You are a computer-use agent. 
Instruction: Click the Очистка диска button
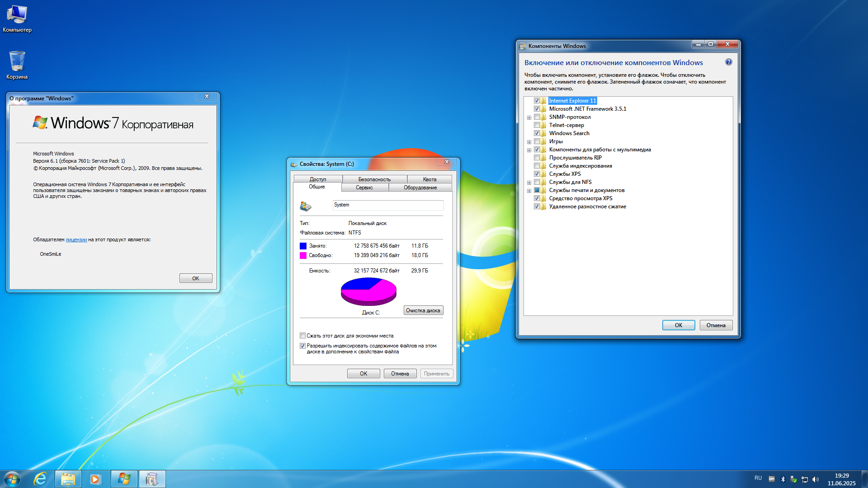coord(423,310)
